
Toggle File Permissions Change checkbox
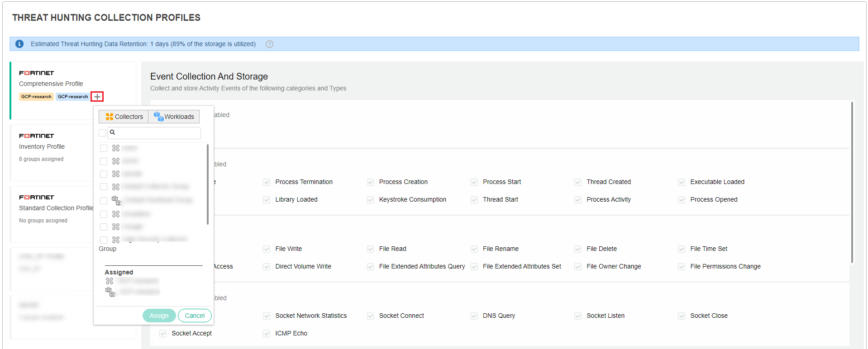click(682, 267)
